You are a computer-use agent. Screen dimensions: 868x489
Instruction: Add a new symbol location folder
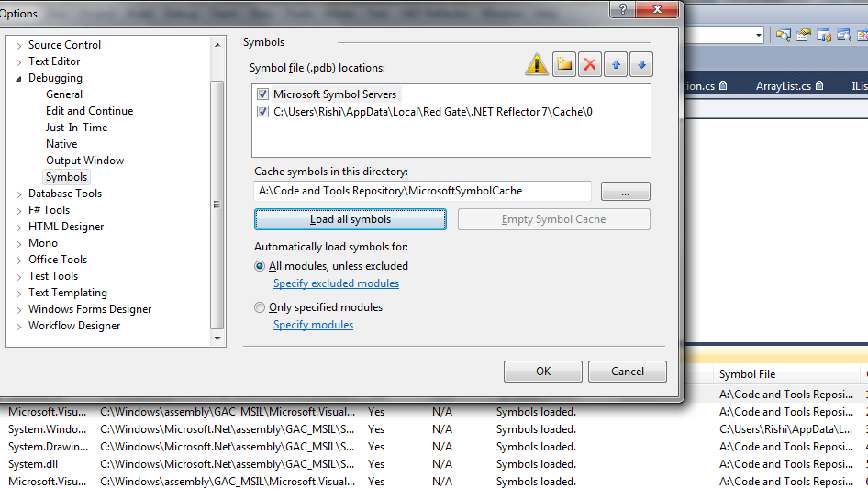(564, 65)
